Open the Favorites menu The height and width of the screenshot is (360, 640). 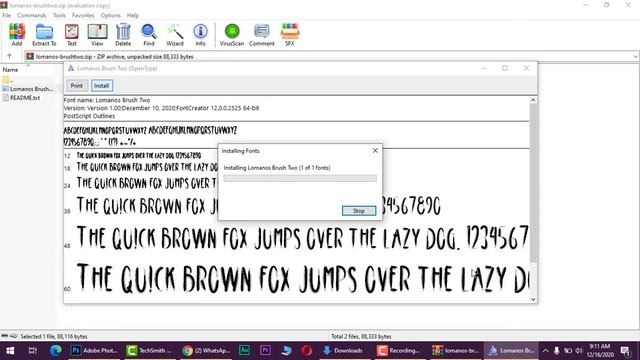[83, 15]
